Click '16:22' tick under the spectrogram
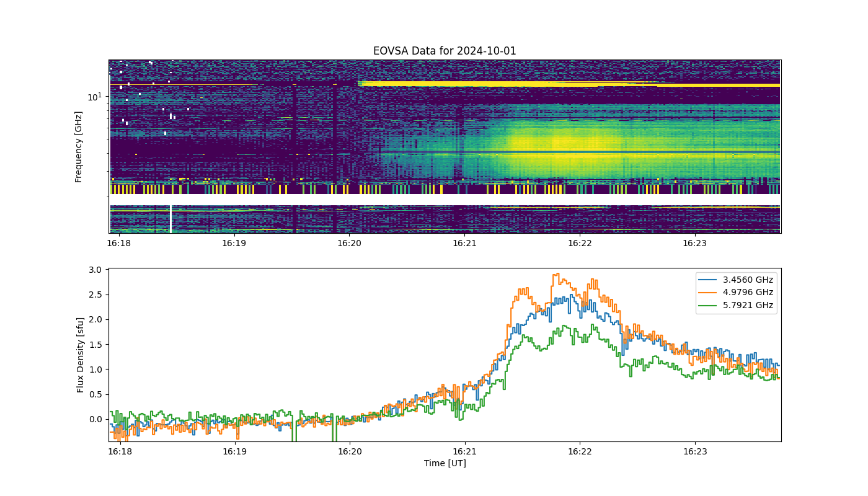The image size is (868, 496). [x=580, y=244]
